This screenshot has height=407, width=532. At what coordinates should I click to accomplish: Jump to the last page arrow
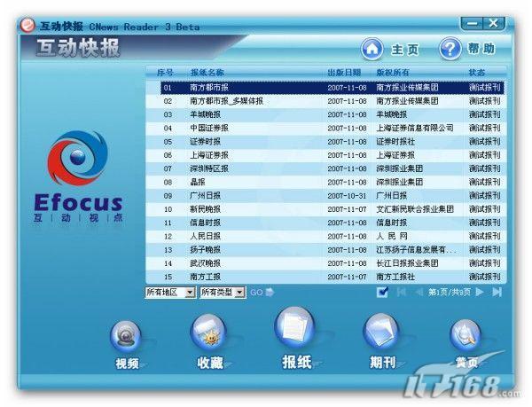(x=497, y=292)
